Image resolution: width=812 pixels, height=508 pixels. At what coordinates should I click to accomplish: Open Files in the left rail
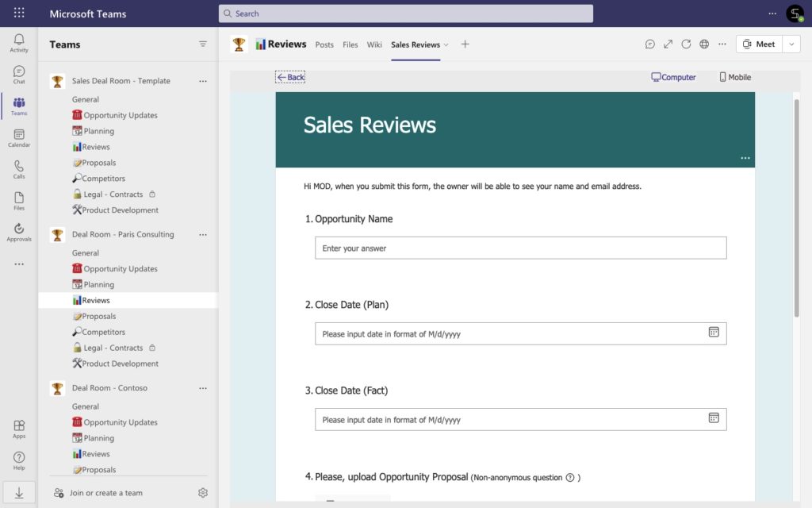click(x=19, y=201)
